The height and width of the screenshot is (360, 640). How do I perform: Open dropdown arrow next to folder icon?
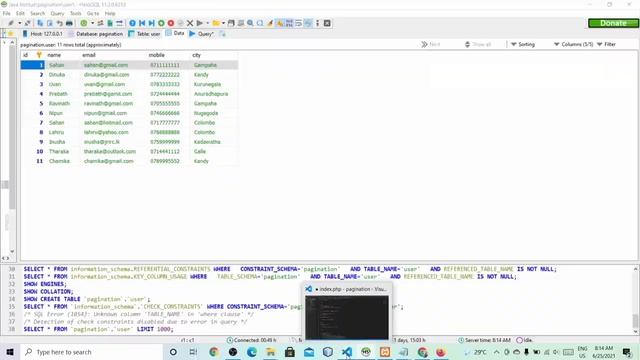coord(223,23)
